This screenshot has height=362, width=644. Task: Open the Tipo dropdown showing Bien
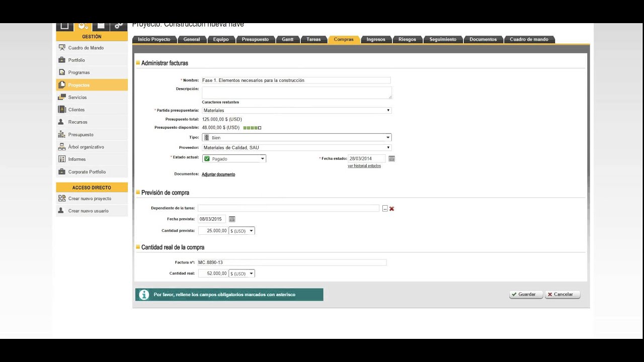pyautogui.click(x=296, y=137)
